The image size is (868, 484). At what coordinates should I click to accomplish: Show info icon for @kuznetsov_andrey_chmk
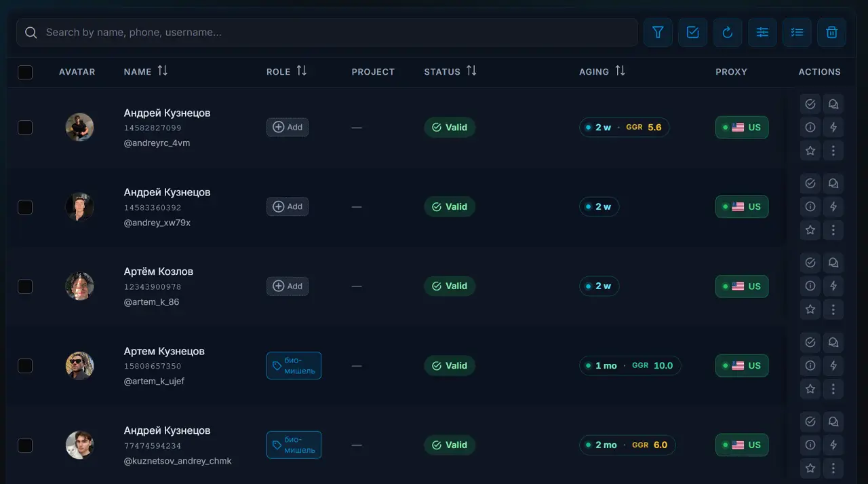(x=810, y=445)
